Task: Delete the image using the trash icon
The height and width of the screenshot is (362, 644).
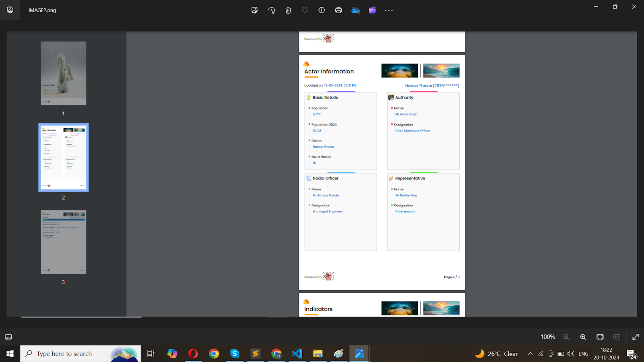Action: [x=288, y=10]
